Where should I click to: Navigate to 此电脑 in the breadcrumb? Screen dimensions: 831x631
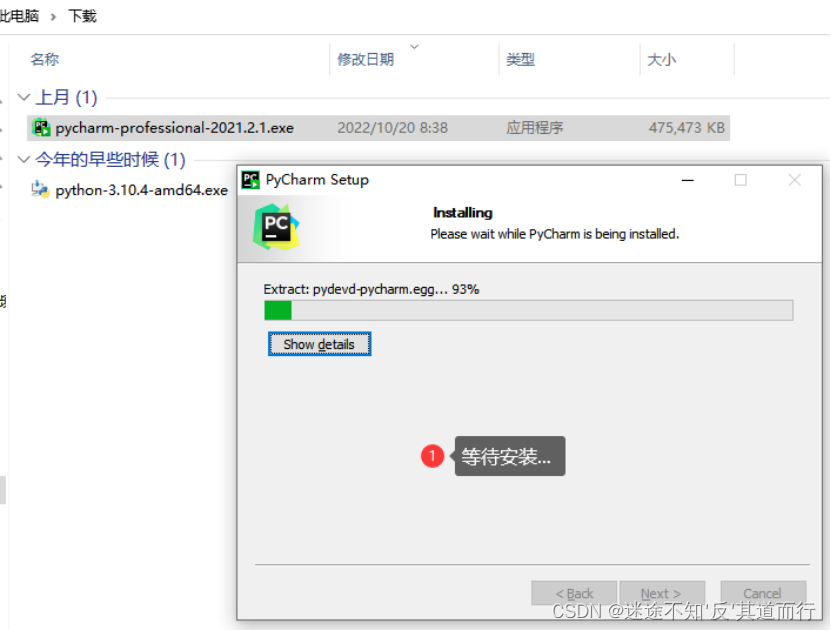click(x=22, y=16)
